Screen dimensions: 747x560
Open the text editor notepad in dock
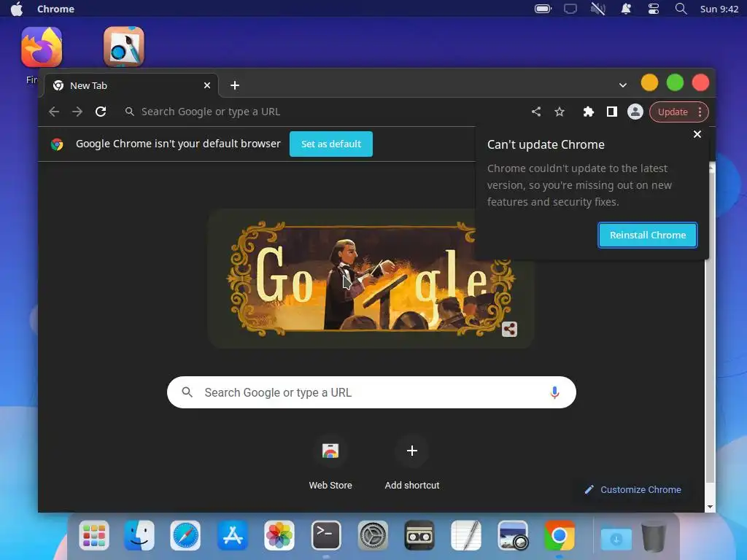pyautogui.click(x=466, y=535)
